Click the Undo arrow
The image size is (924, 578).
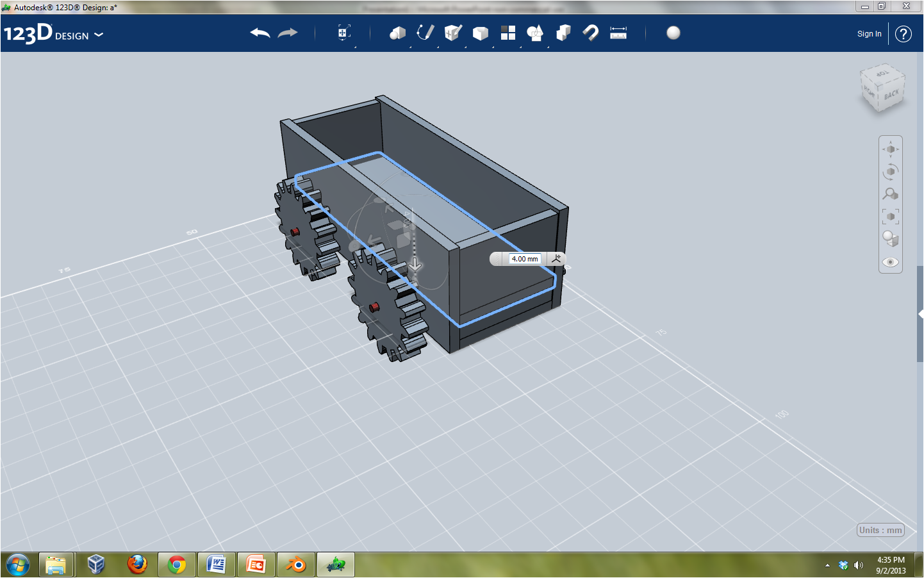tap(260, 33)
